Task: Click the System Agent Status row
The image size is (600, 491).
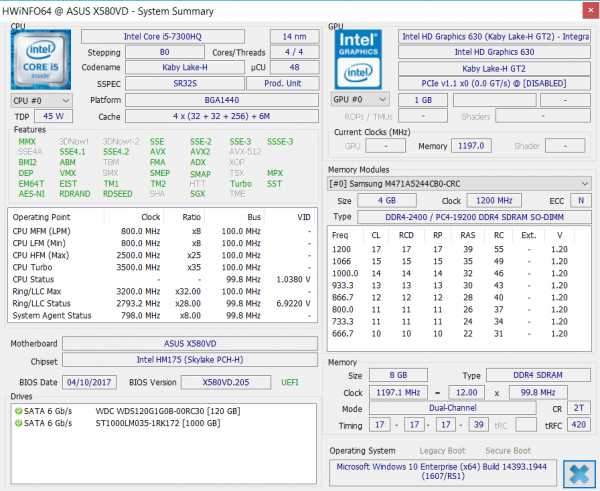Action: pyautogui.click(x=162, y=316)
